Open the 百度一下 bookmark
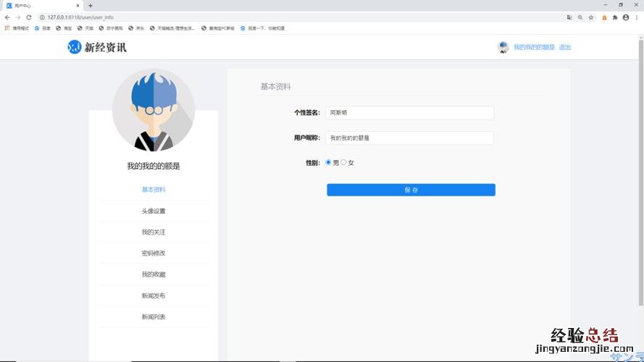This screenshot has height=362, width=644. (262, 28)
